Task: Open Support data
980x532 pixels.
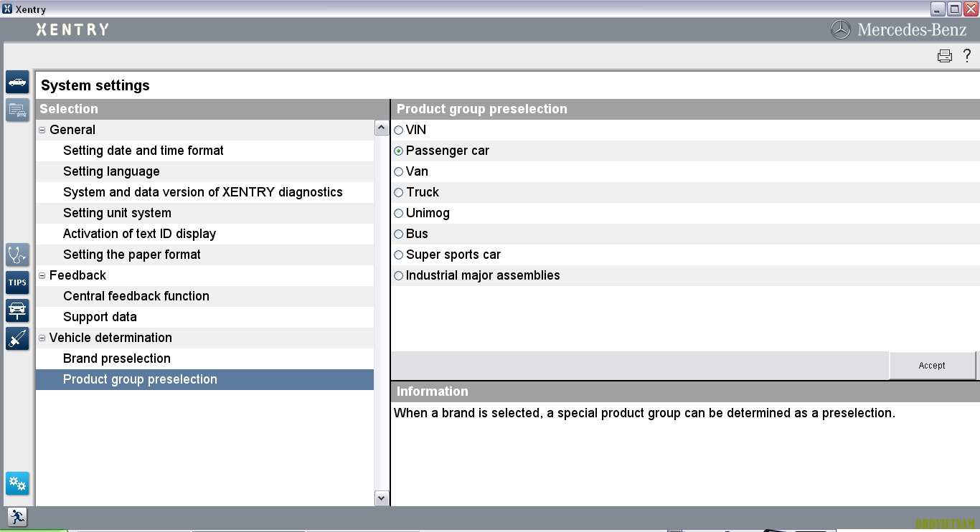Action: pos(205,317)
